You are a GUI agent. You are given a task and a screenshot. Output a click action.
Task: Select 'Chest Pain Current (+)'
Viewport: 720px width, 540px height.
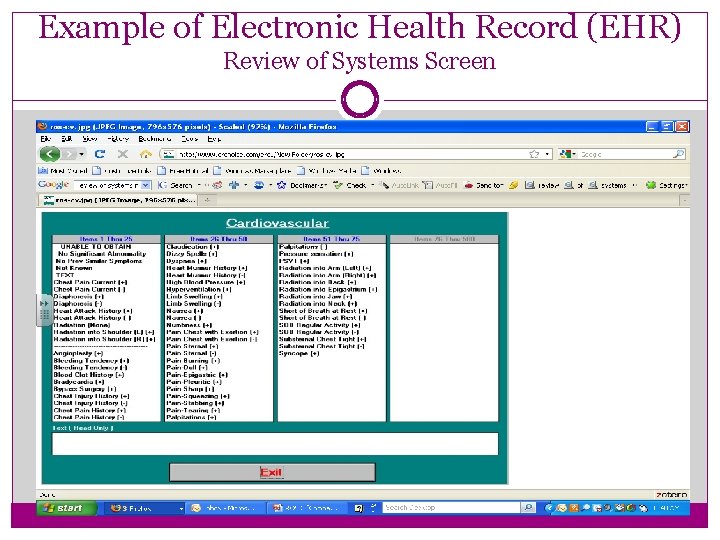pos(90,282)
